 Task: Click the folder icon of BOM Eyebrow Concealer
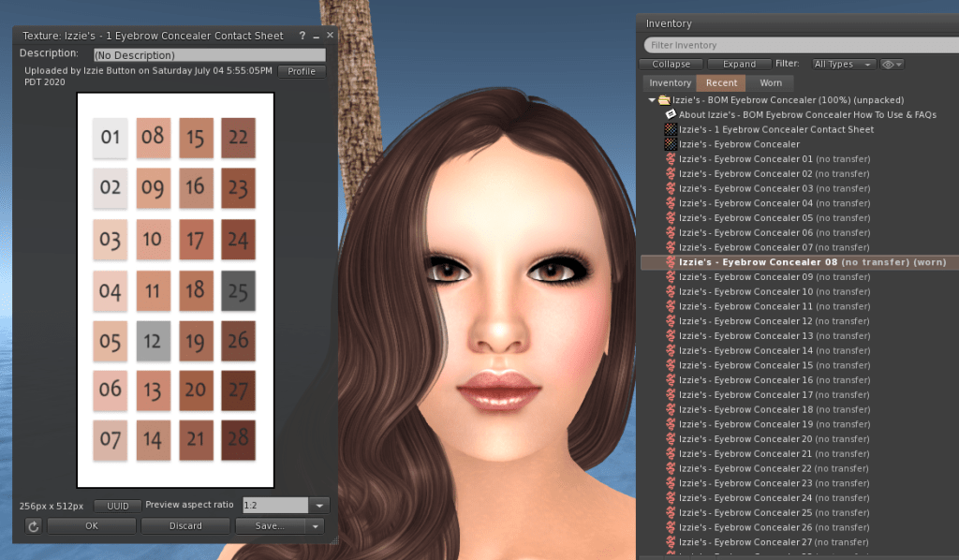(x=662, y=100)
